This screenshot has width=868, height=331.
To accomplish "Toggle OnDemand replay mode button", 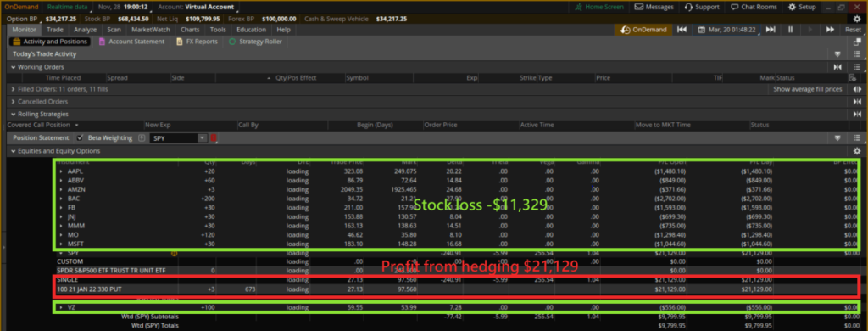I will [643, 30].
